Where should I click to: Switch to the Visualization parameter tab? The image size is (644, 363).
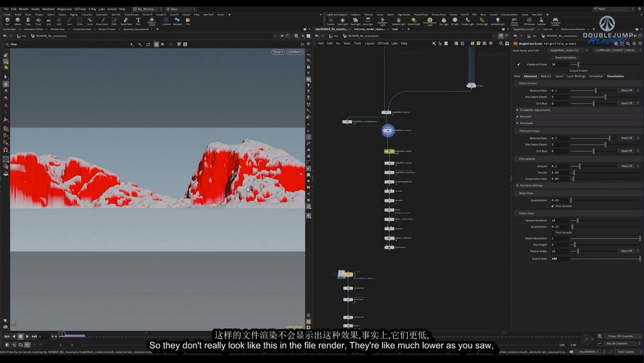click(615, 77)
